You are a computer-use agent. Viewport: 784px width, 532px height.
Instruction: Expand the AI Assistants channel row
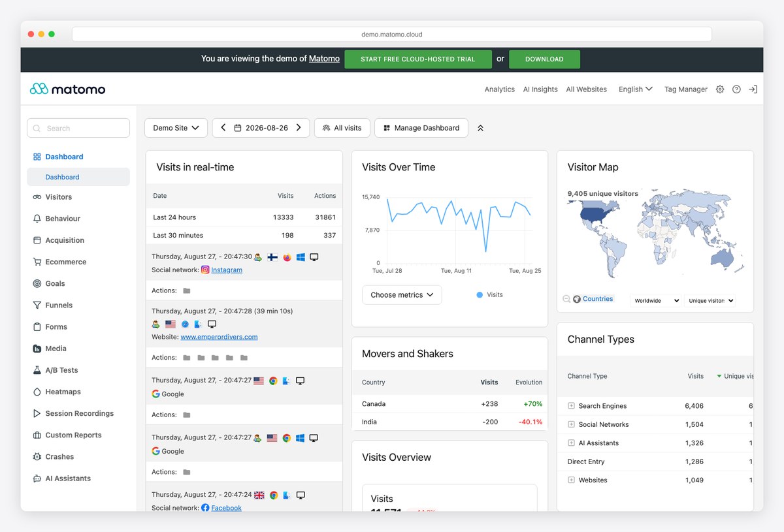pos(571,443)
